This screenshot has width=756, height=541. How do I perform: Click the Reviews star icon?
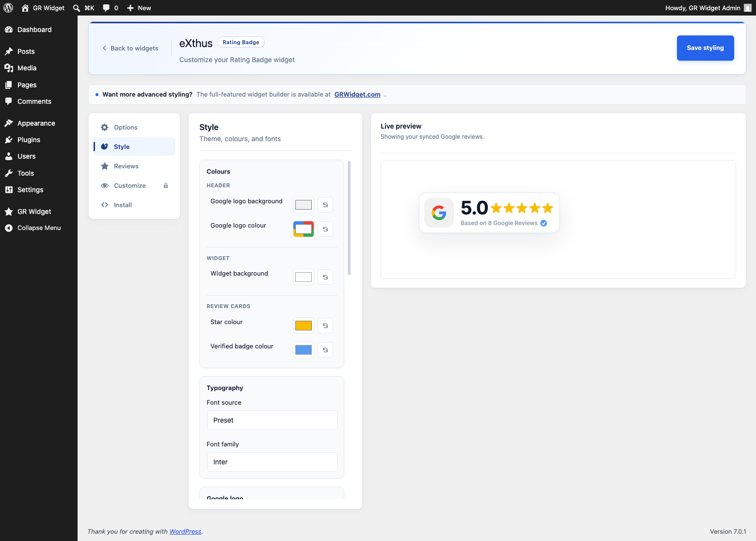104,166
